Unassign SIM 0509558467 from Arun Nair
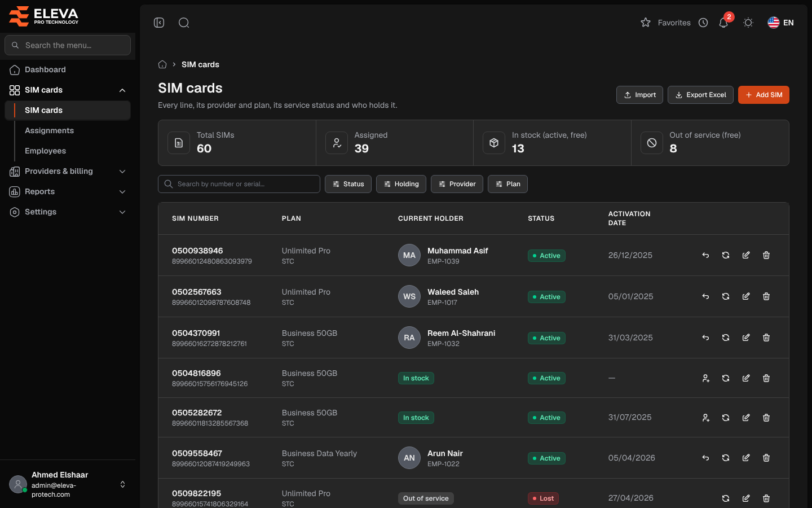The image size is (812, 508). tap(705, 458)
